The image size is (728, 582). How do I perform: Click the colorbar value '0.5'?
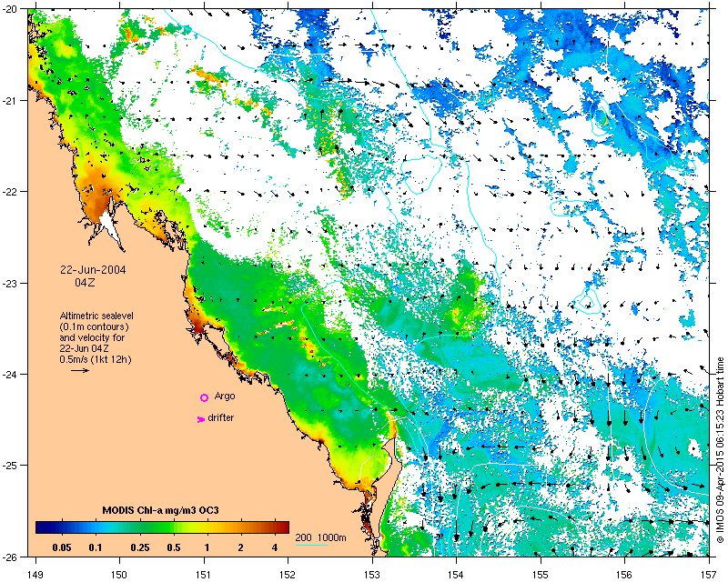174,547
